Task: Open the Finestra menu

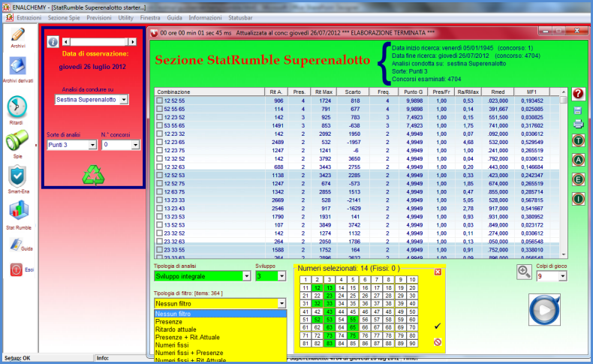Action: (150, 18)
